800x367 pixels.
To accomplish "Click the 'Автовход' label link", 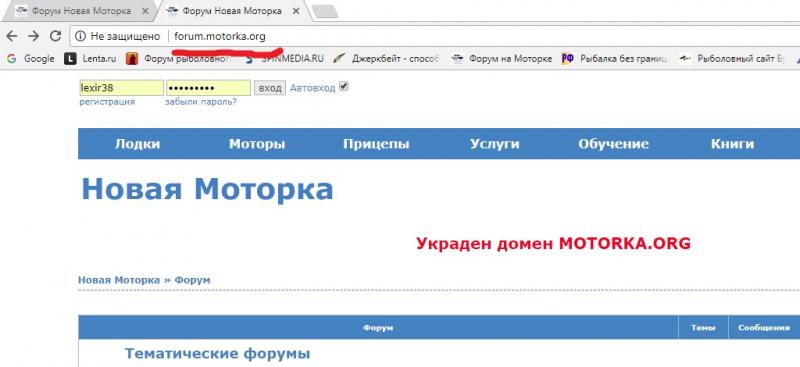I will point(312,88).
